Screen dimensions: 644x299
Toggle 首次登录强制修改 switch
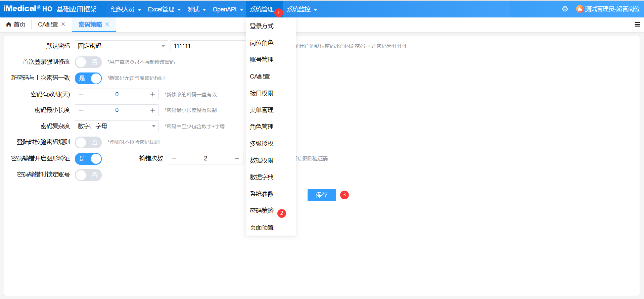click(x=88, y=62)
